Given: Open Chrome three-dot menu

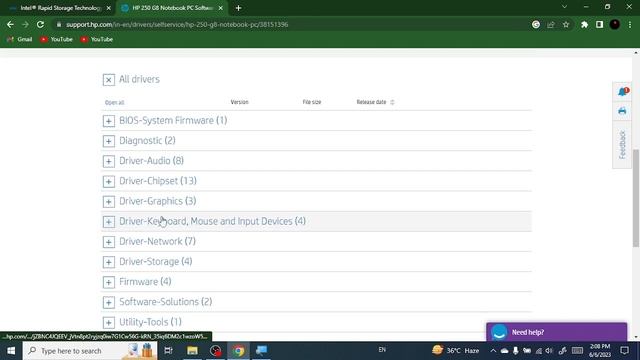Looking at the screenshot, I should click(630, 24).
